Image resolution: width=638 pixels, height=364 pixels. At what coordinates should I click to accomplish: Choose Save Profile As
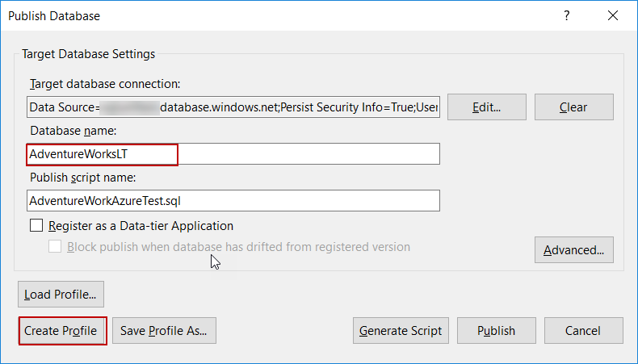click(x=164, y=330)
